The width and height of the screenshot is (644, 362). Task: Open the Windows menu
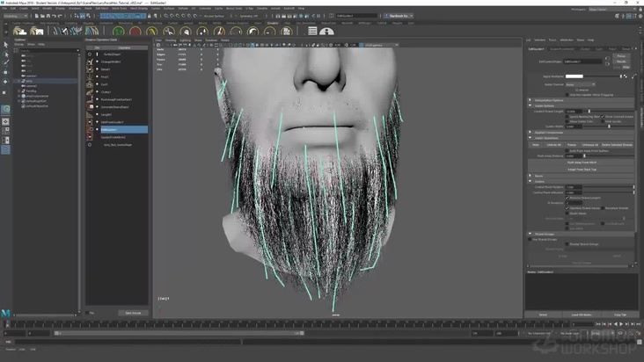click(75, 8)
